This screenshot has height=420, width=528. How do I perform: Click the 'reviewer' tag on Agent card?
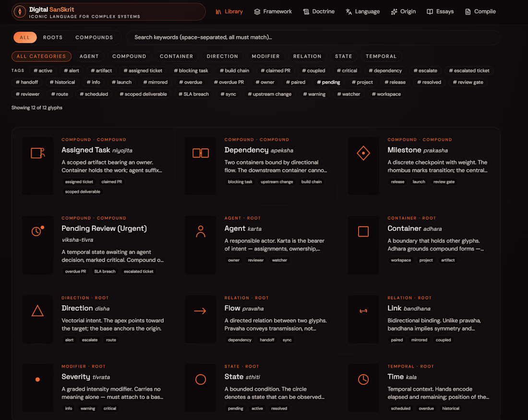click(x=255, y=260)
